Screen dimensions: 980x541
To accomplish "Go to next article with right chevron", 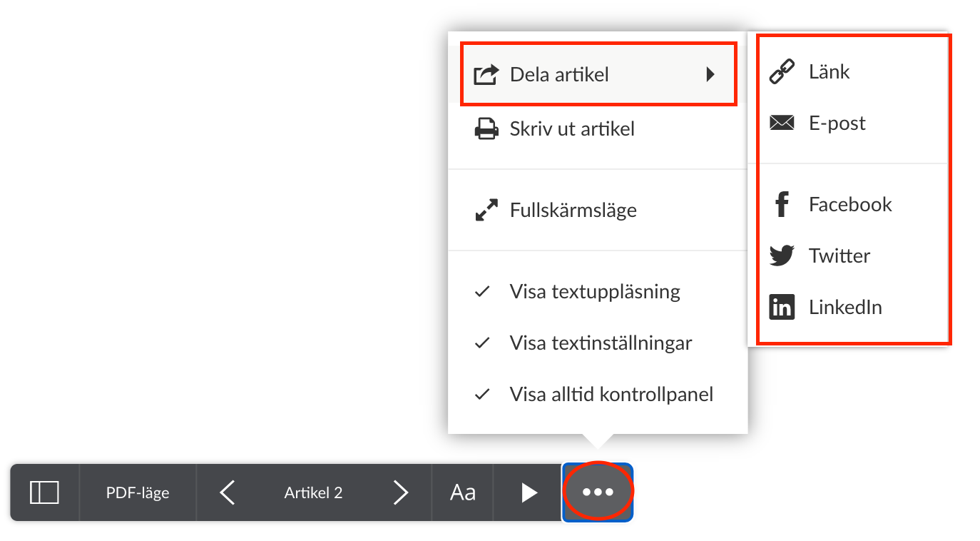I will coord(401,492).
